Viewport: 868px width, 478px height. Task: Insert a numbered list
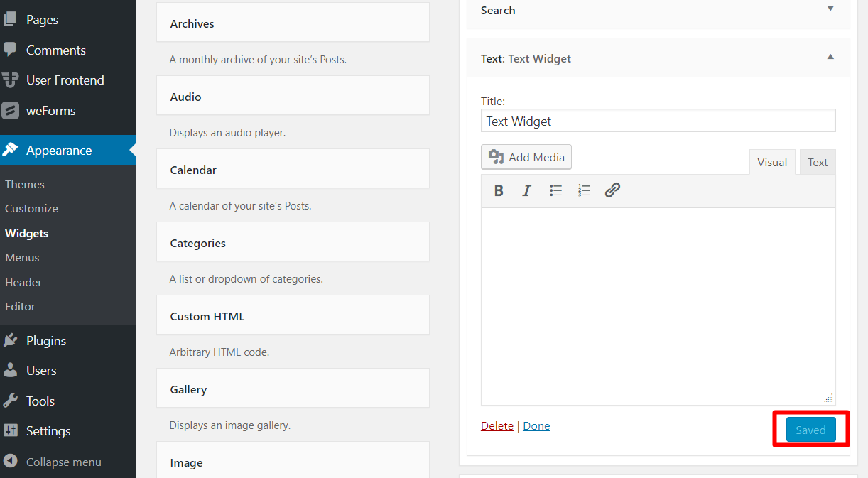(584, 190)
